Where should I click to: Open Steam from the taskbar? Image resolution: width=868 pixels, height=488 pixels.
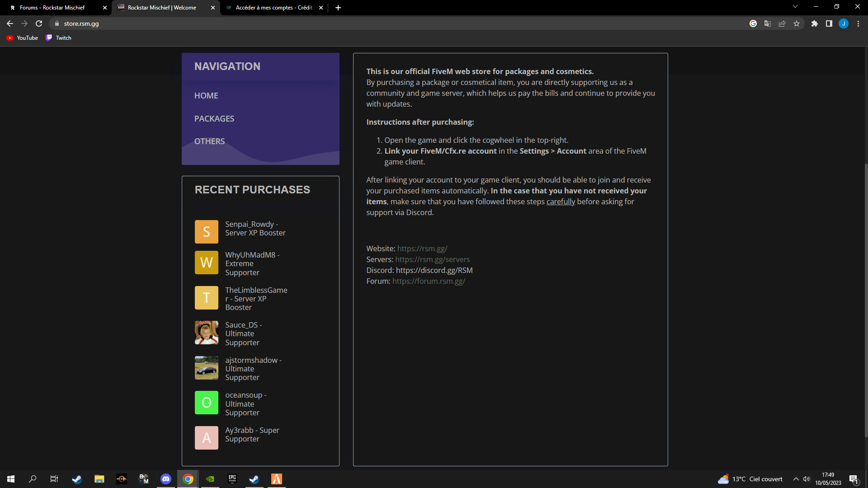click(x=76, y=479)
